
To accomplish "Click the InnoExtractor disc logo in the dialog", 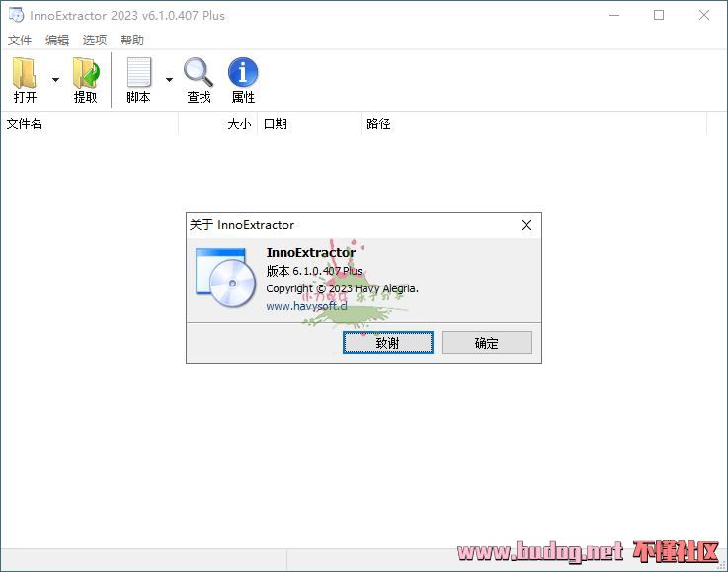I will point(225,278).
